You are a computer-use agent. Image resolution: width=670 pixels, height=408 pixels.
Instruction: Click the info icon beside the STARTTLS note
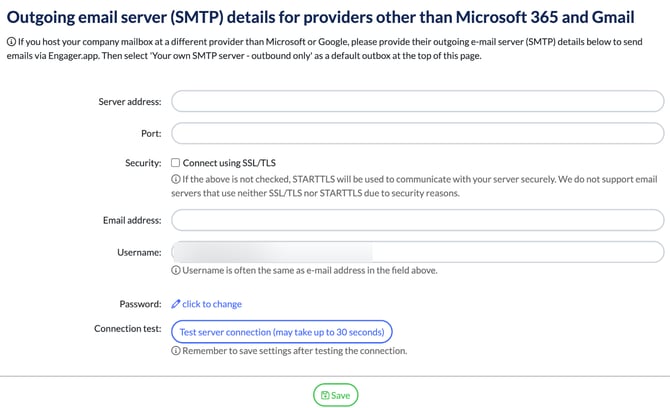pos(176,179)
